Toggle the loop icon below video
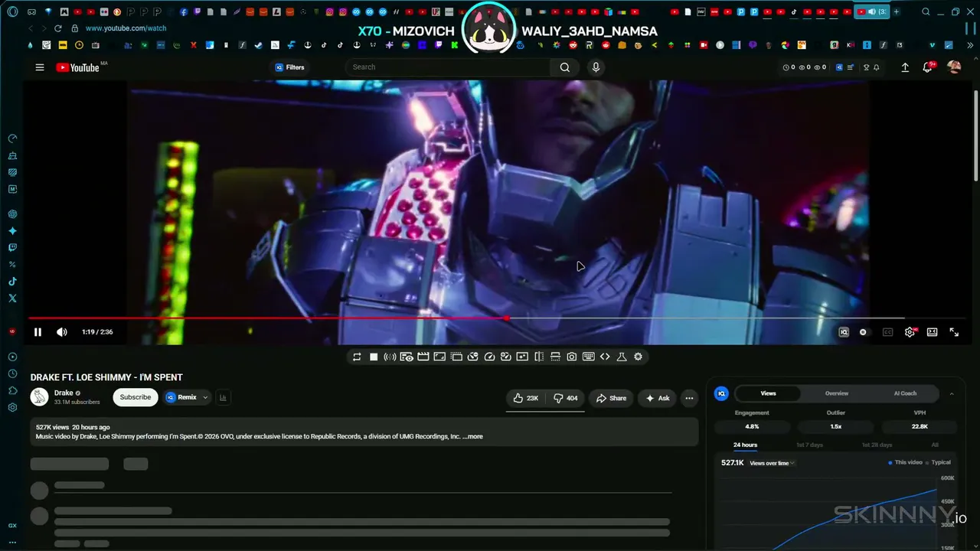 pyautogui.click(x=357, y=357)
